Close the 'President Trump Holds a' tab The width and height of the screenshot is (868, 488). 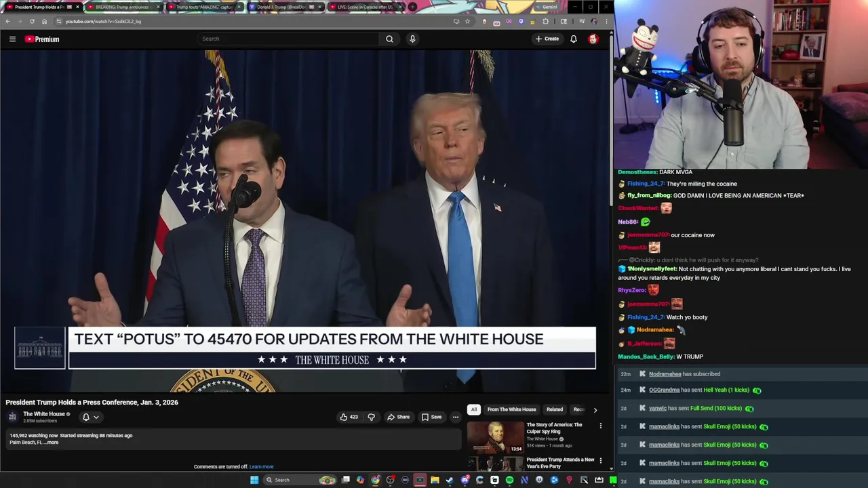pyautogui.click(x=77, y=7)
